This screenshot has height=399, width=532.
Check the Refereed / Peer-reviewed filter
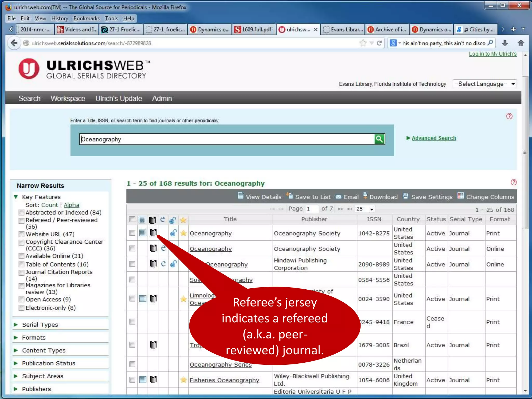point(22,221)
